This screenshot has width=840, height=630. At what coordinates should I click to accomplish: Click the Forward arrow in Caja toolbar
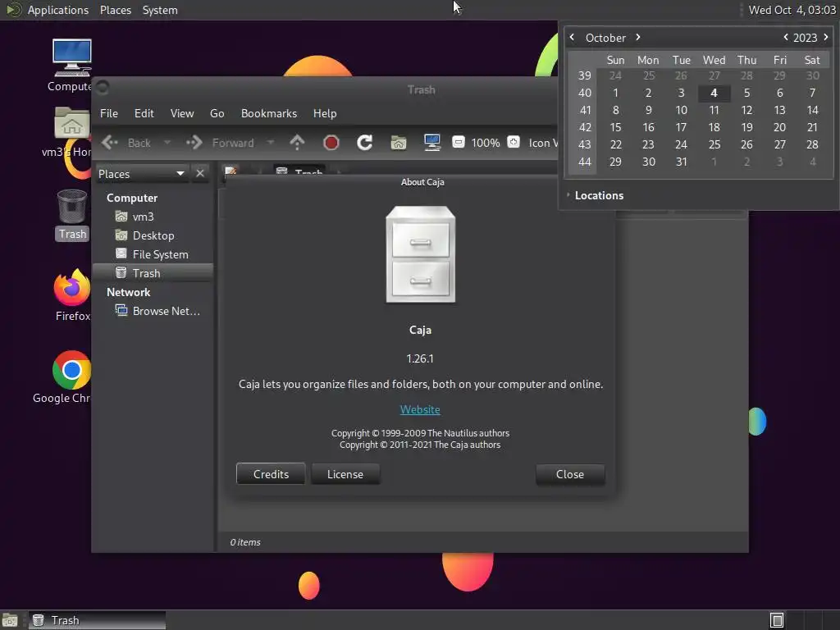tap(194, 143)
